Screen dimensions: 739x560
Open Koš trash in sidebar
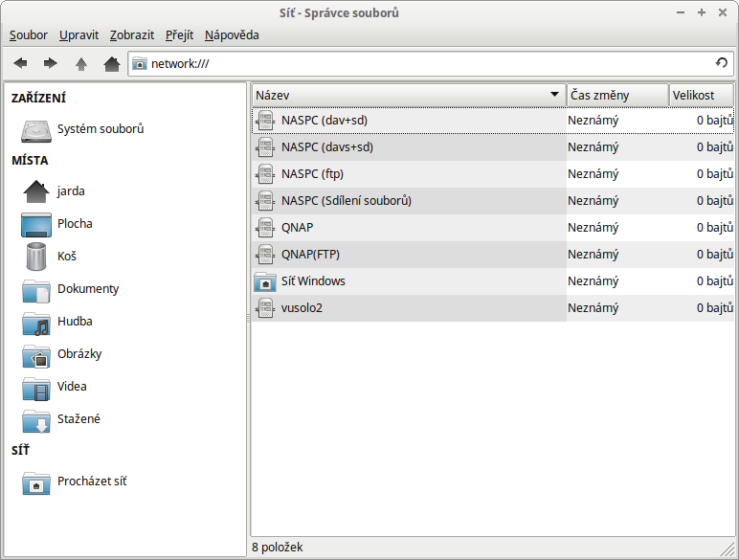[66, 257]
